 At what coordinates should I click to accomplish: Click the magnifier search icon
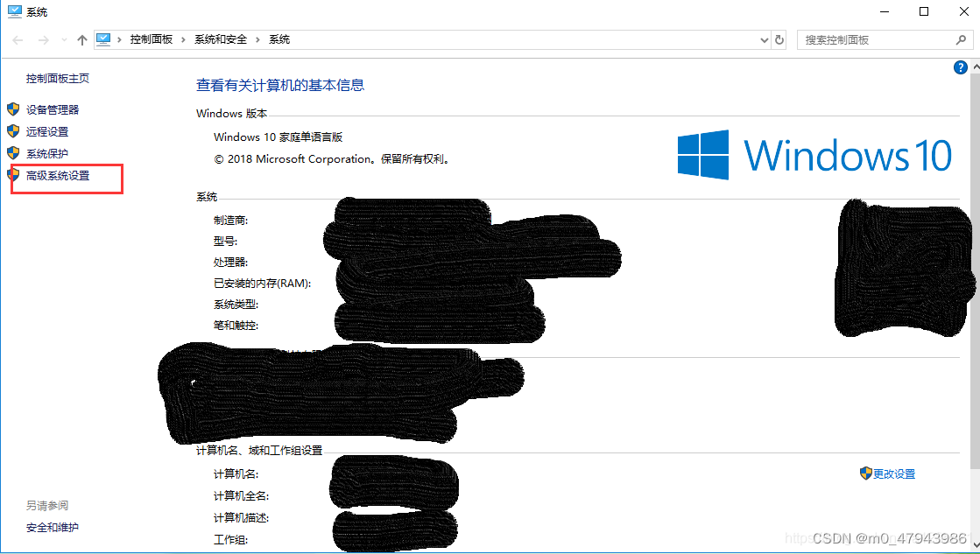(x=961, y=40)
